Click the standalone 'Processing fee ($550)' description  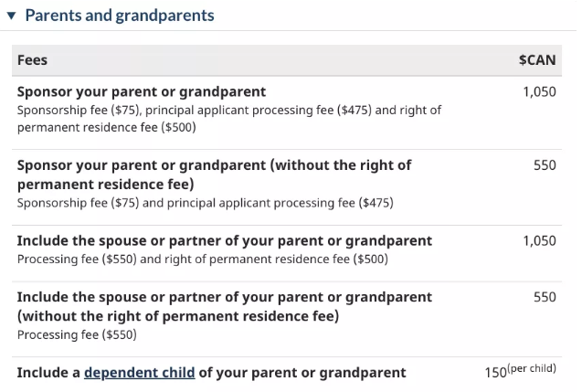point(77,334)
